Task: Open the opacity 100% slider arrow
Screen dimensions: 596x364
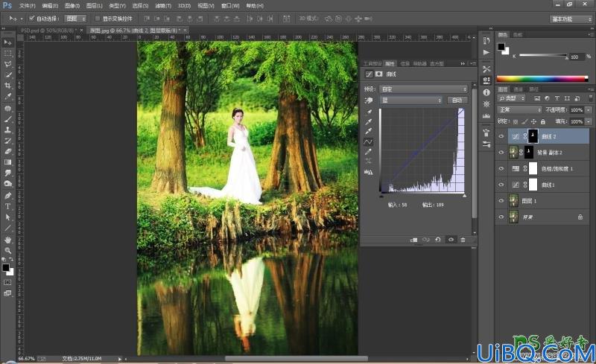Action: [x=589, y=110]
